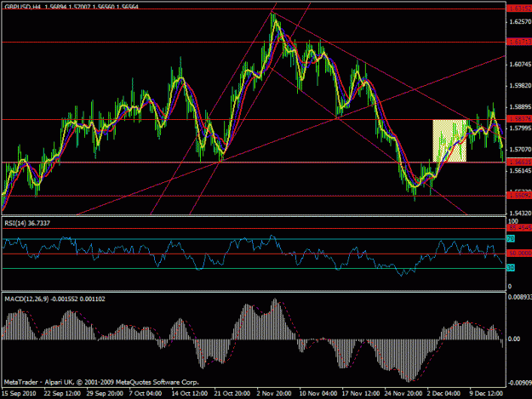Click the red 1.58376 price level tag

[518, 118]
